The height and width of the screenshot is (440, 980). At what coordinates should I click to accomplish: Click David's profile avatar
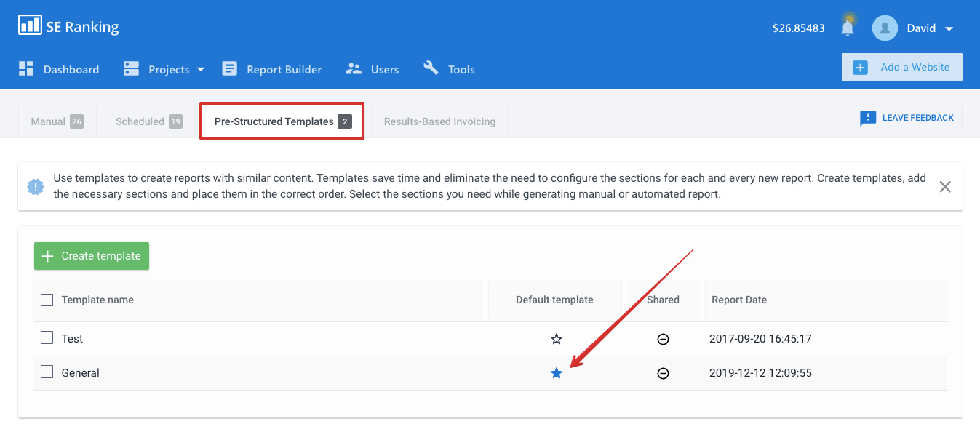(885, 28)
